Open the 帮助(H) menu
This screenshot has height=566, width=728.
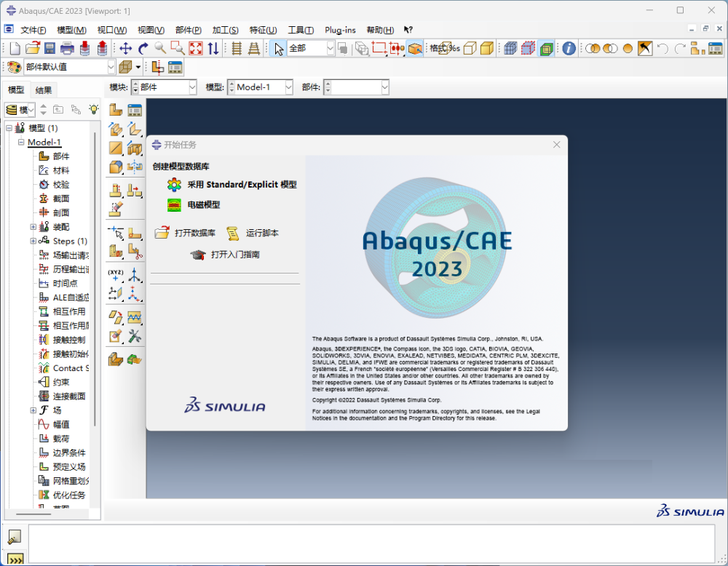[380, 30]
